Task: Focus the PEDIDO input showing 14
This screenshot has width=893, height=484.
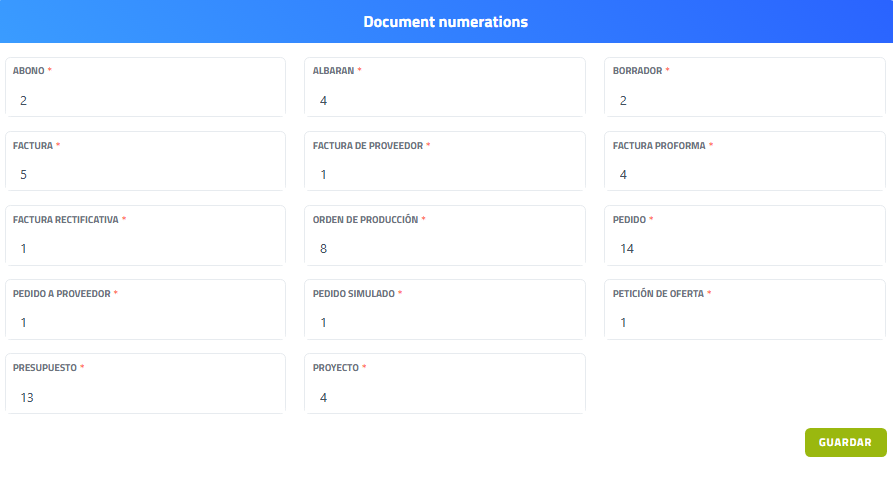Action: 745,249
